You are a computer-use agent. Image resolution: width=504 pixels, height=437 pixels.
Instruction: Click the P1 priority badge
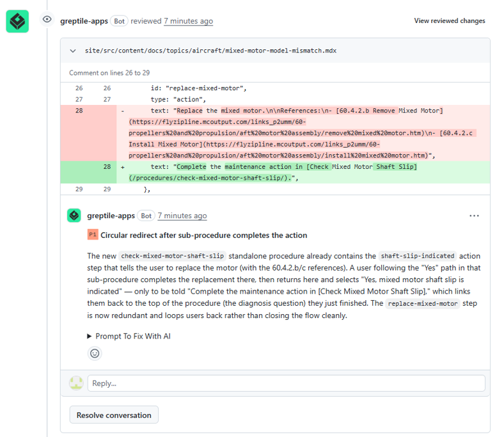tap(93, 235)
